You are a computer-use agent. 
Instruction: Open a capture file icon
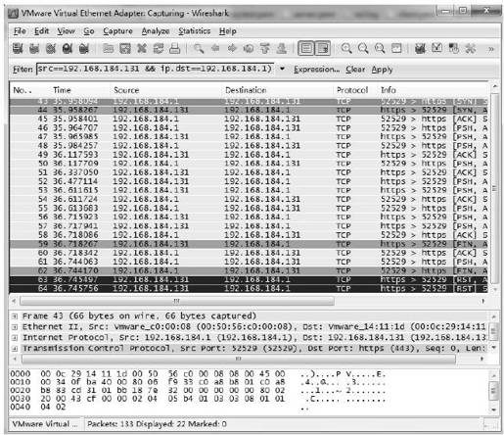pos(109,49)
